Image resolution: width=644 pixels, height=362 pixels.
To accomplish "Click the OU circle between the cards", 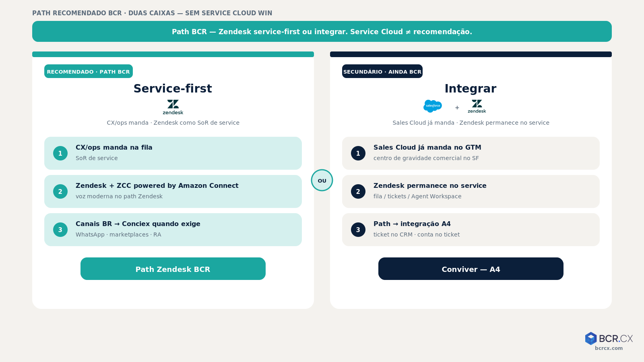I will 322,180.
